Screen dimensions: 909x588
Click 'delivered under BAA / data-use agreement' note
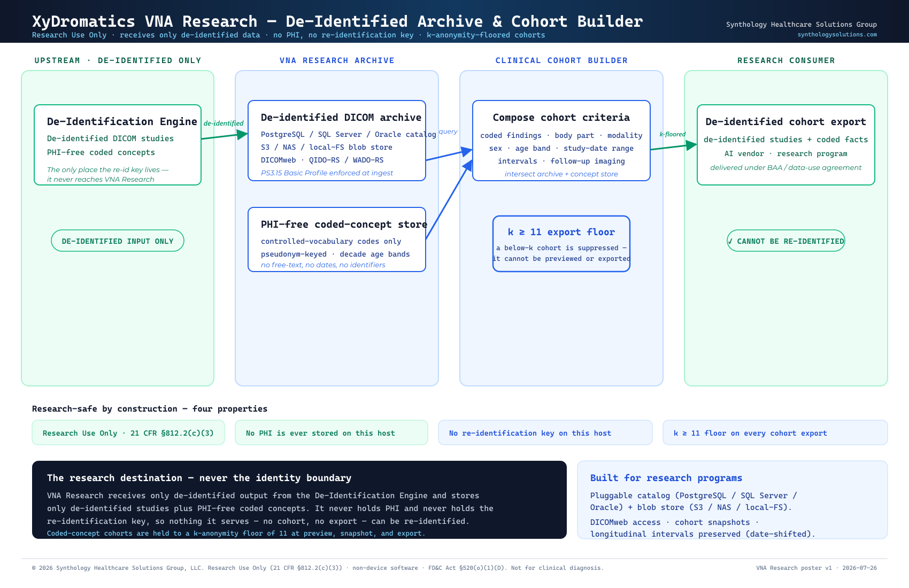(786, 168)
